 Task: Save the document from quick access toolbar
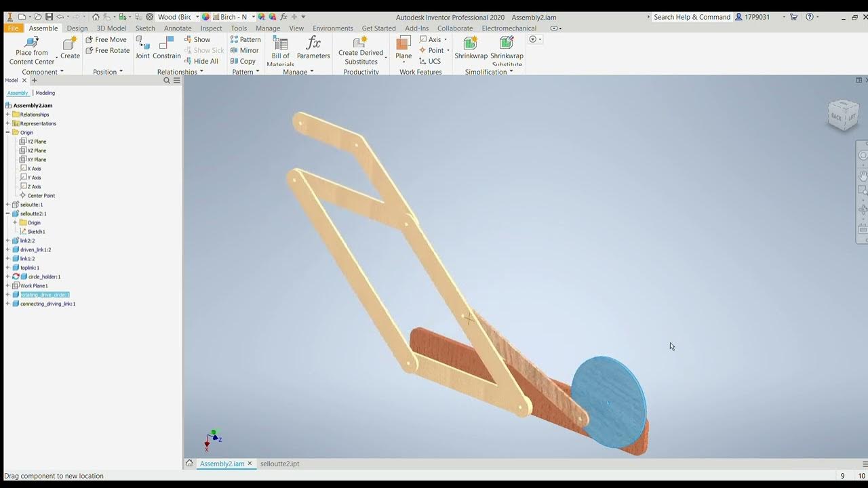[49, 17]
